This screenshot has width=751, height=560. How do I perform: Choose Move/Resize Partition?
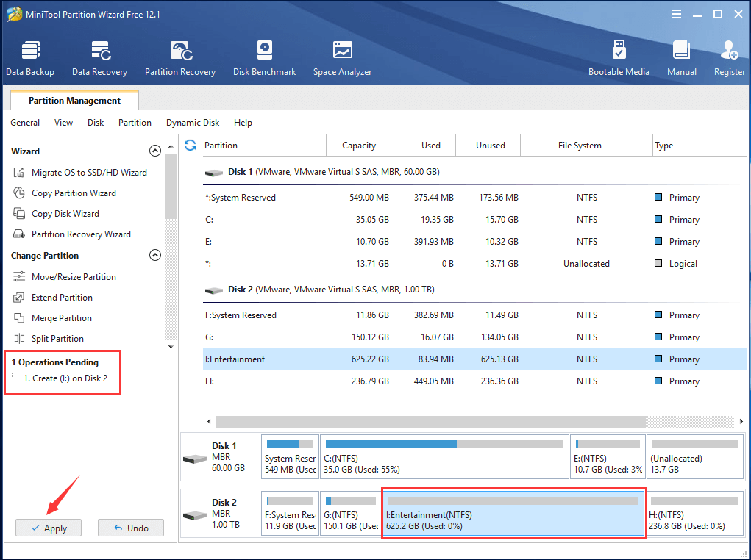point(65,276)
